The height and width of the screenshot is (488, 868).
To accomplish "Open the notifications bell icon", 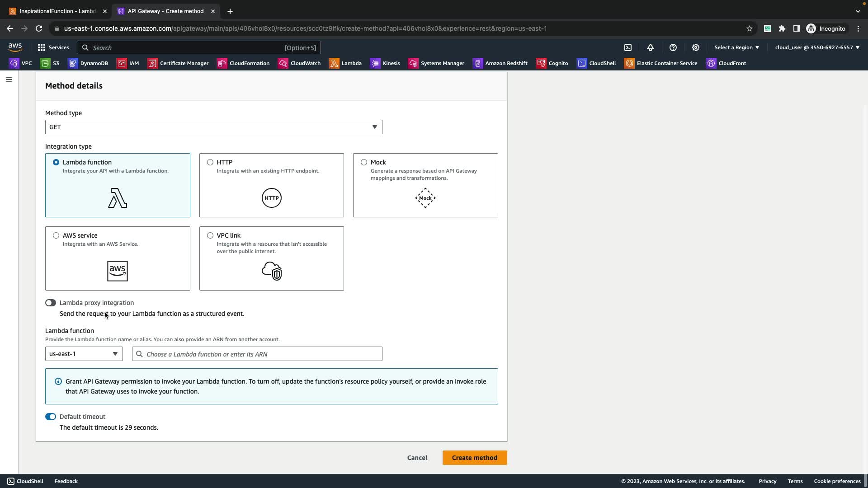I will (651, 47).
